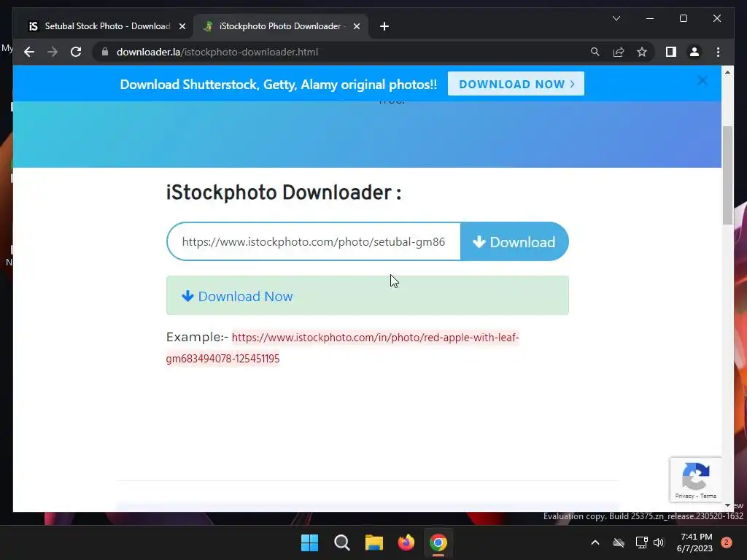Open the clock and calendar flyout

pyautogui.click(x=694, y=542)
